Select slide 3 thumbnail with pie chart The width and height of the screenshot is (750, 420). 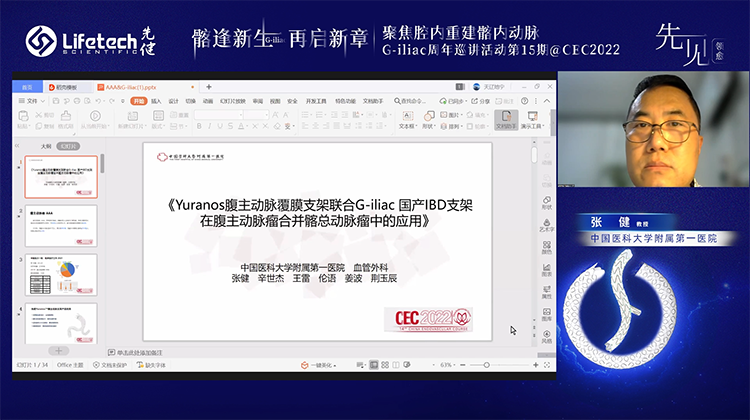coord(61,275)
